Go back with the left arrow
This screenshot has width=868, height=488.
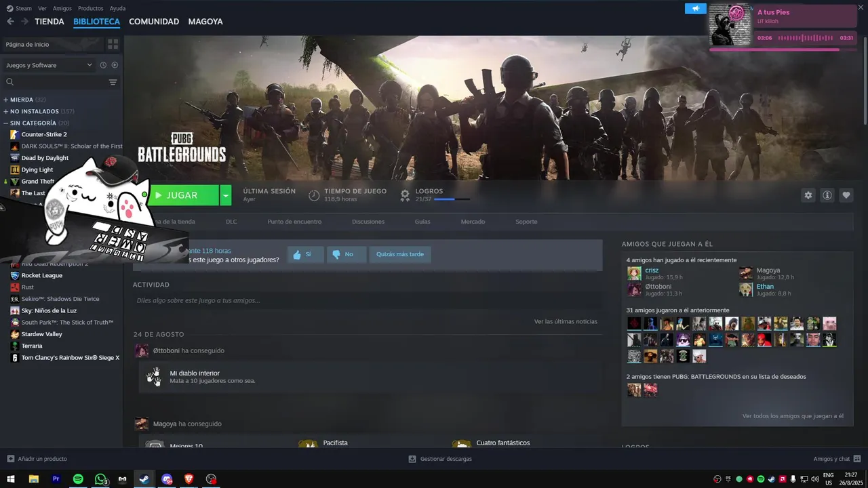(x=10, y=22)
